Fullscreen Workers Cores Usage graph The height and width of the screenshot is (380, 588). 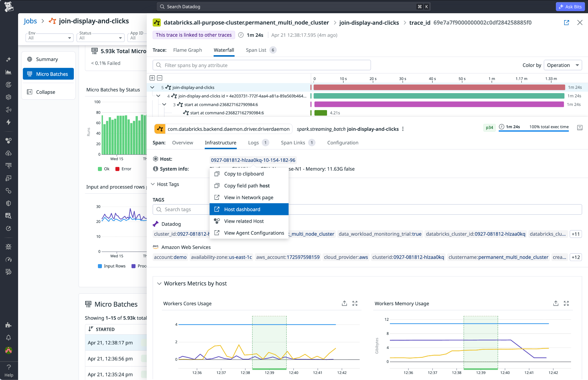[x=355, y=303]
